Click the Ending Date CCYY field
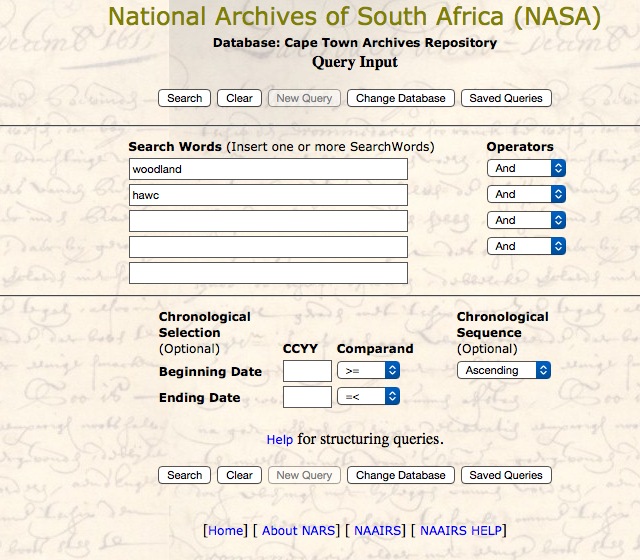The width and height of the screenshot is (640, 560). click(307, 397)
